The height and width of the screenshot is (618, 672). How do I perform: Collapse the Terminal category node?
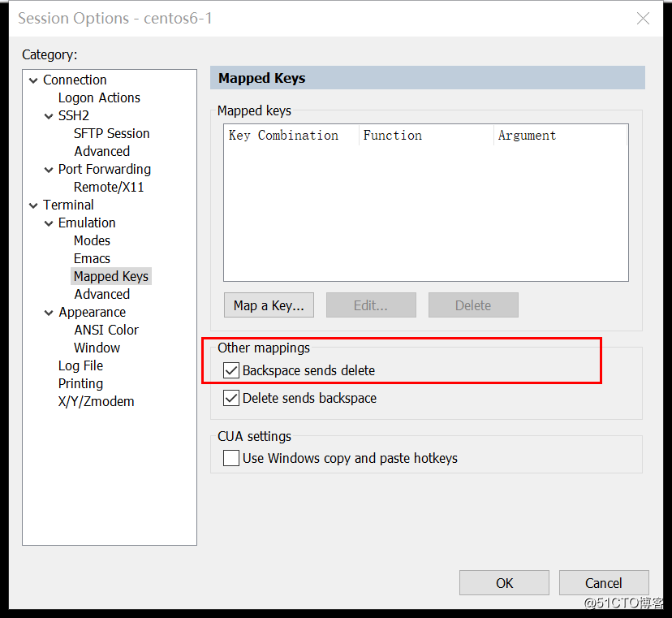pos(33,205)
